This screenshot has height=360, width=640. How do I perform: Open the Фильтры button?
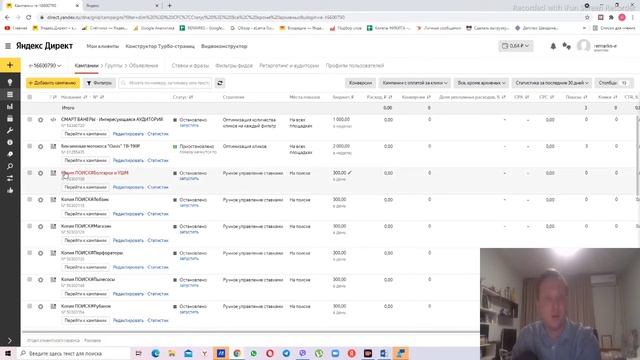pos(99,83)
